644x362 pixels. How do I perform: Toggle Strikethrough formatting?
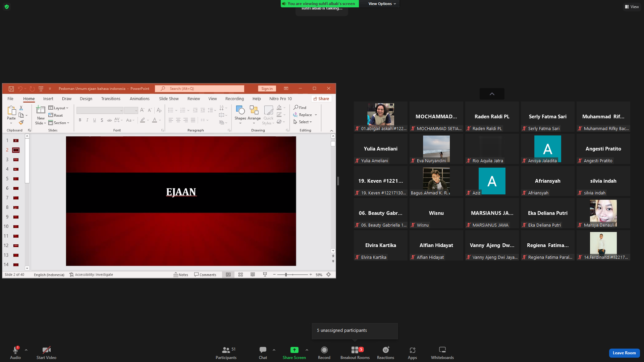[109, 120]
